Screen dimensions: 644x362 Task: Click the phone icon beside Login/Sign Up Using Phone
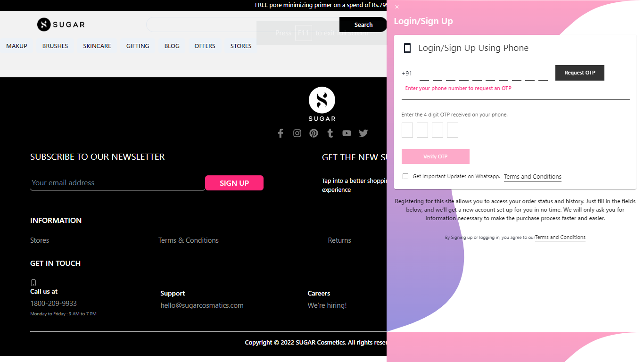407,48
